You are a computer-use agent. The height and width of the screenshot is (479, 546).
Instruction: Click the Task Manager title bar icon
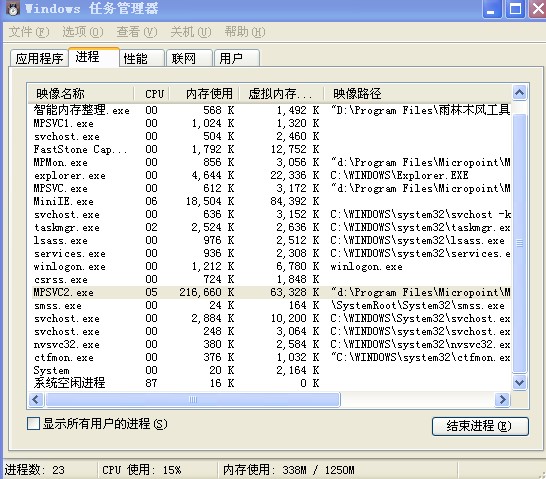tap(13, 9)
